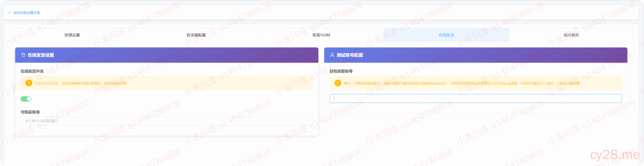Open the 快捷设置 tab
644x166 pixels.
(x=72, y=35)
